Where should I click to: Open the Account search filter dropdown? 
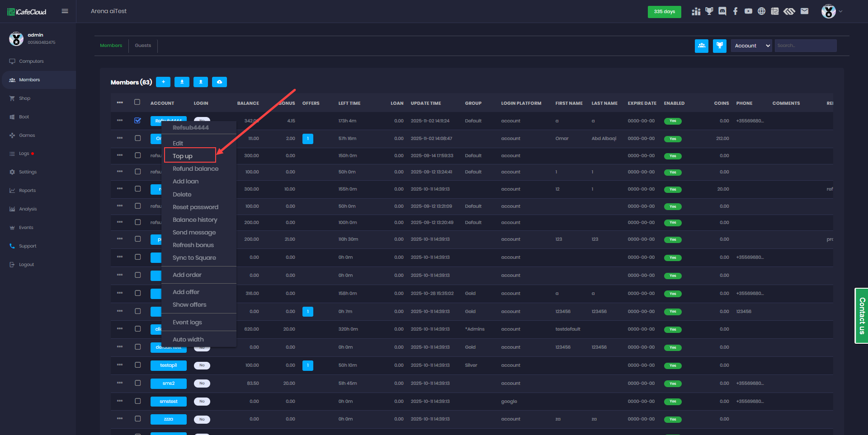pyautogui.click(x=751, y=46)
